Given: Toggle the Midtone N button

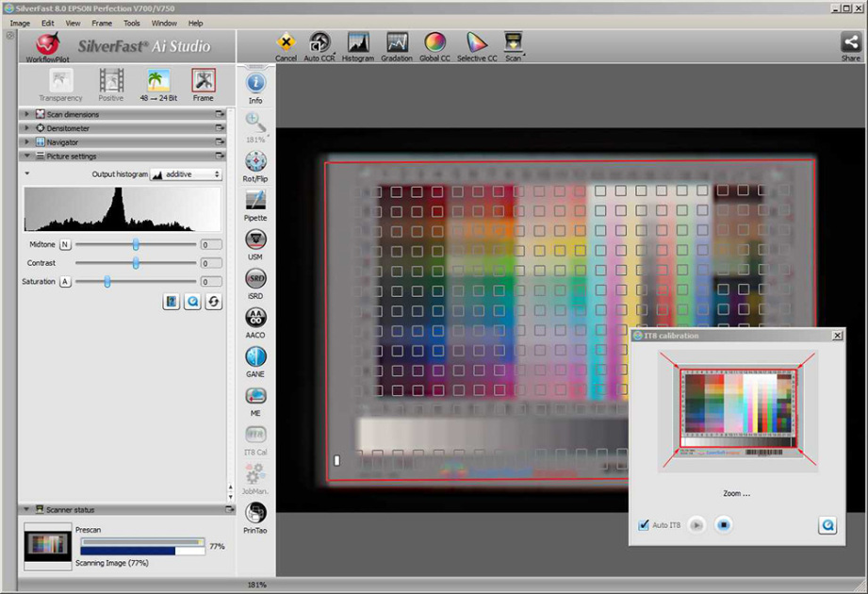Looking at the screenshot, I should tap(65, 244).
